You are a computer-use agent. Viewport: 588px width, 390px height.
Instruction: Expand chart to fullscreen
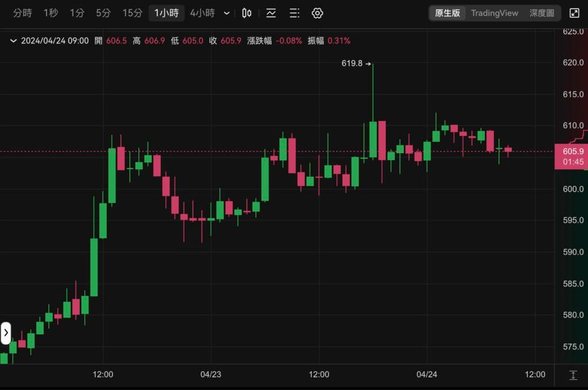[574, 13]
